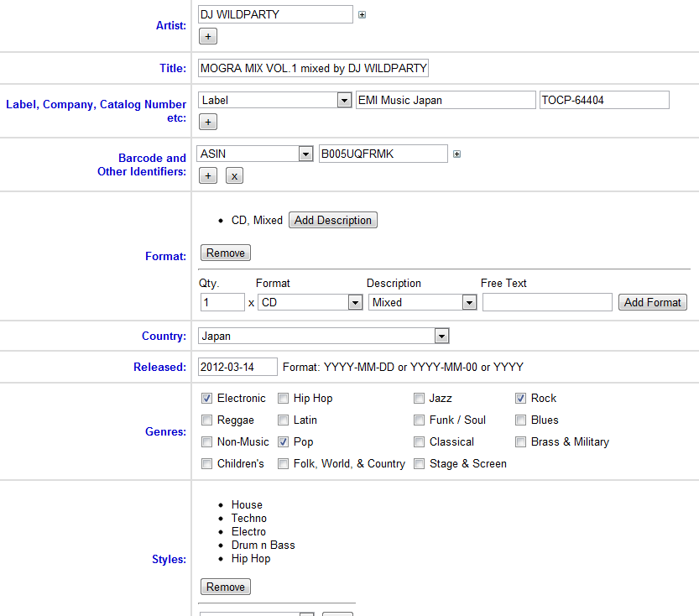
Task: Click the Released label link
Action: point(160,367)
